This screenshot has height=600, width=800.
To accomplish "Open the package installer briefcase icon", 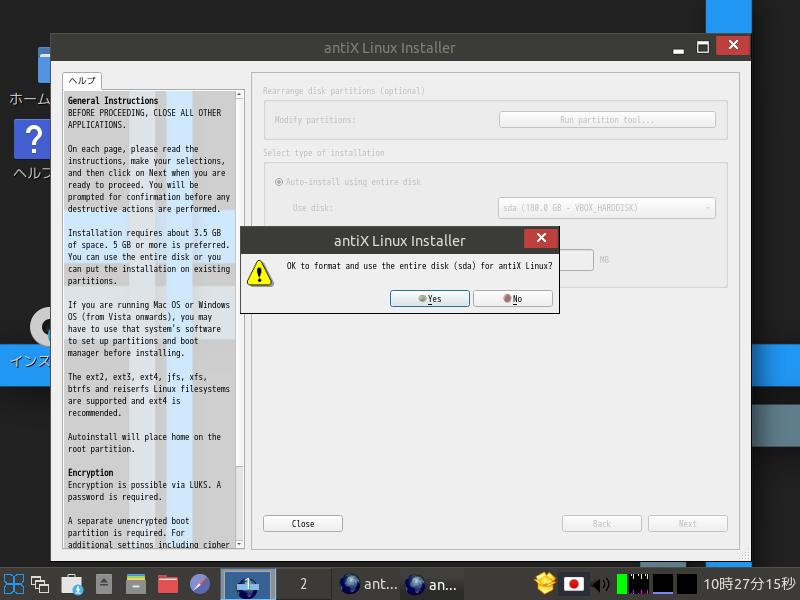I will point(72,584).
